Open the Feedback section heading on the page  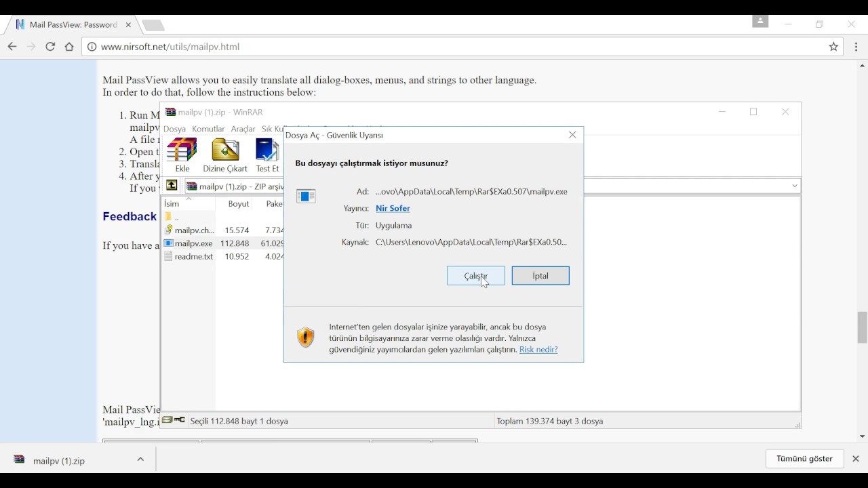point(130,217)
